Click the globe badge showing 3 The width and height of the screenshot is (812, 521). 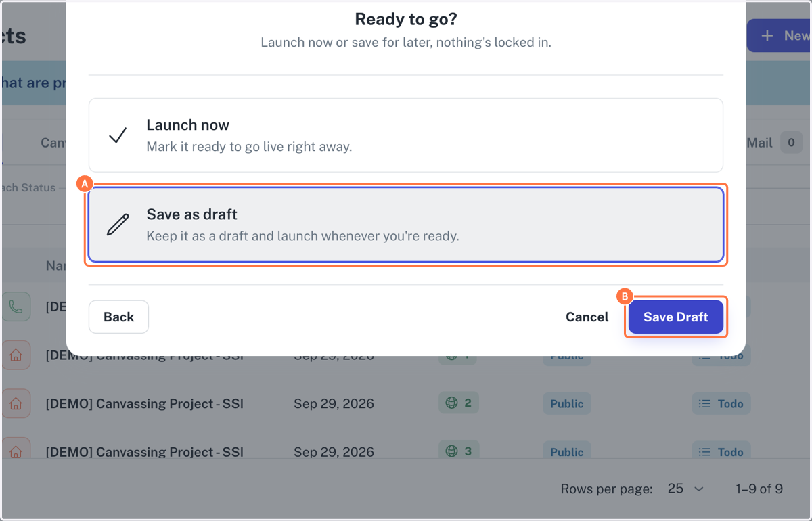click(x=458, y=451)
